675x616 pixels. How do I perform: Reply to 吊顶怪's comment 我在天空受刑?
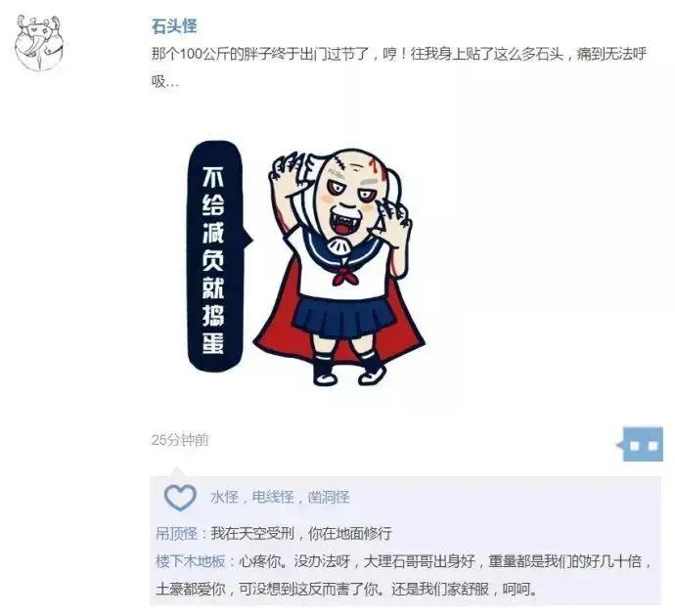(301, 534)
